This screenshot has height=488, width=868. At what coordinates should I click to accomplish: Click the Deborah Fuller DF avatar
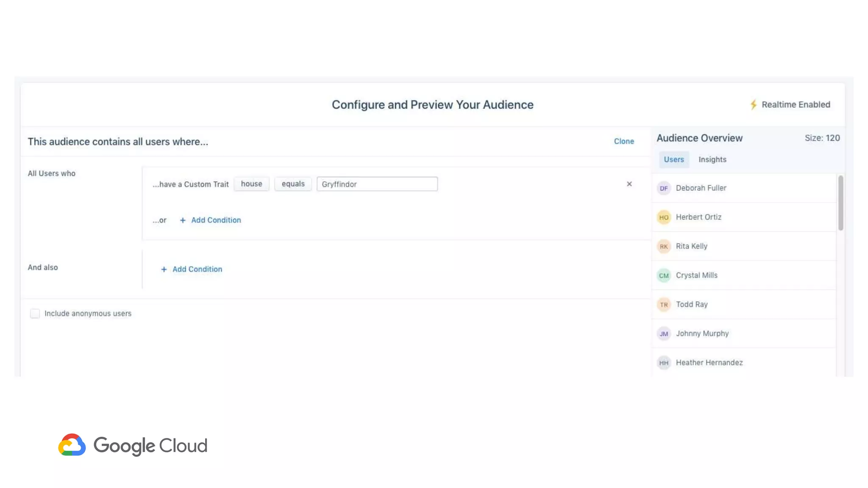pyautogui.click(x=664, y=188)
